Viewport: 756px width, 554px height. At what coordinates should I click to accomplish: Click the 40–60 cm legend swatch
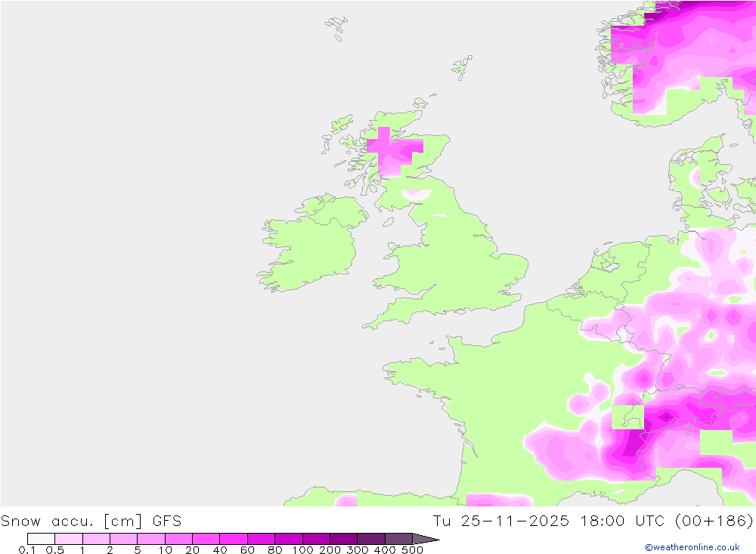tap(234, 539)
